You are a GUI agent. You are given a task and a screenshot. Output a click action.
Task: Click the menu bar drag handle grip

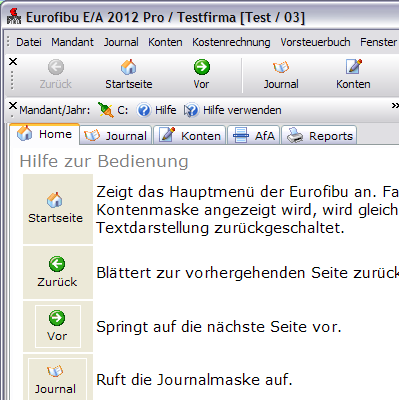(9, 42)
